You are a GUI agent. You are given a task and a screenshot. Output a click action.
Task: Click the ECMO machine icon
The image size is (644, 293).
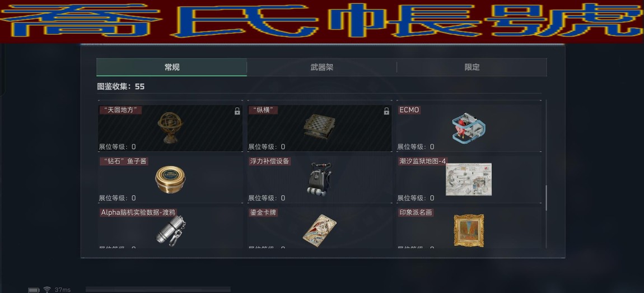coord(469,128)
